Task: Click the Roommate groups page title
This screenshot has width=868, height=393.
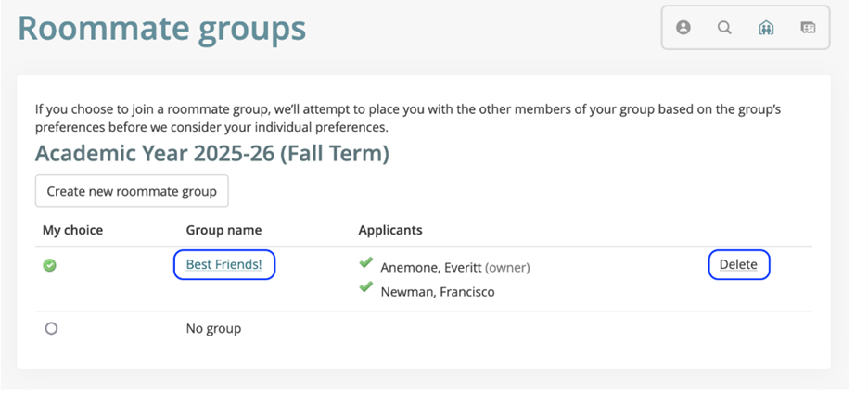Action: point(161,28)
